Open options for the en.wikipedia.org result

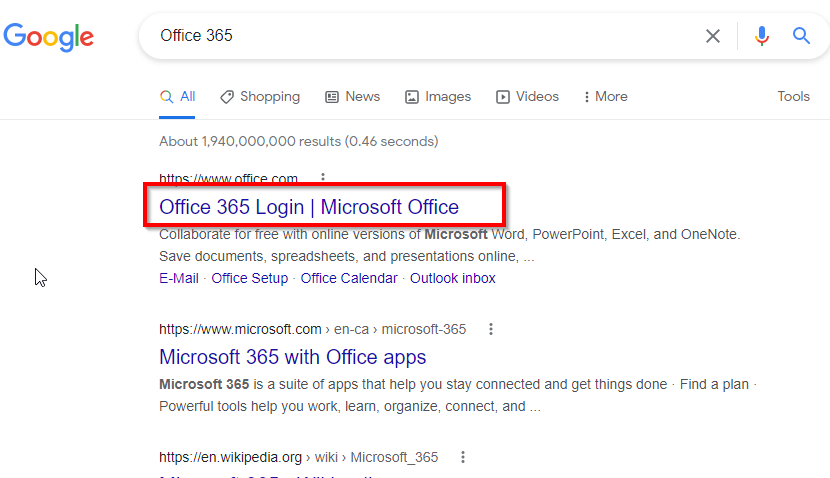coord(463,457)
